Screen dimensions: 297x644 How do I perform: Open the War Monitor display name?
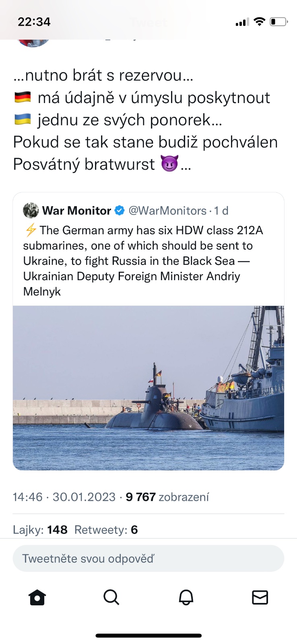(76, 211)
